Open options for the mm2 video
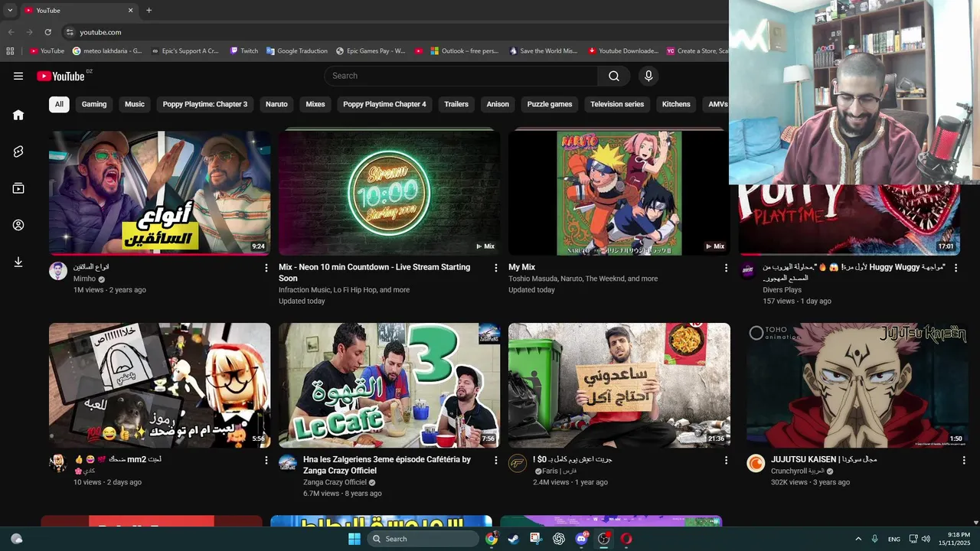The width and height of the screenshot is (980, 551). click(x=266, y=460)
